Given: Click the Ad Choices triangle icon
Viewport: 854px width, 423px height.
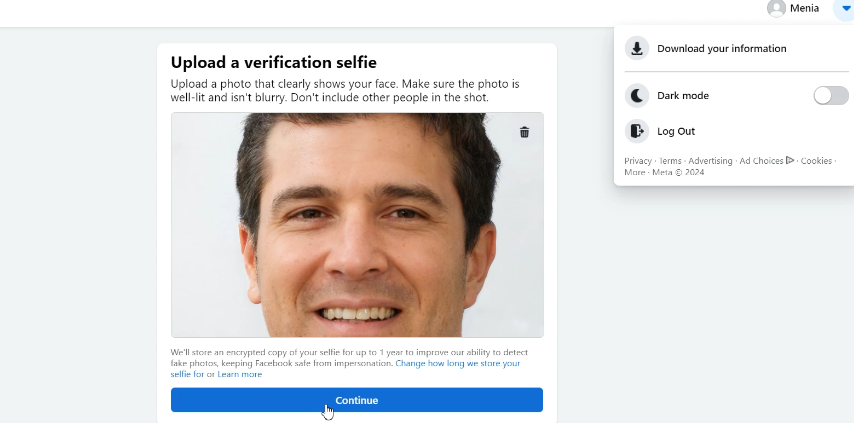Looking at the screenshot, I should 790,160.
